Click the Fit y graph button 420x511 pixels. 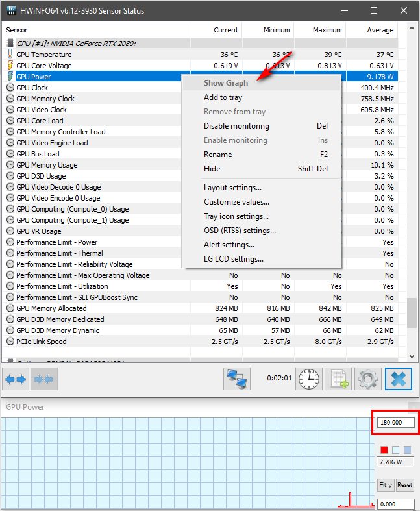coord(386,485)
